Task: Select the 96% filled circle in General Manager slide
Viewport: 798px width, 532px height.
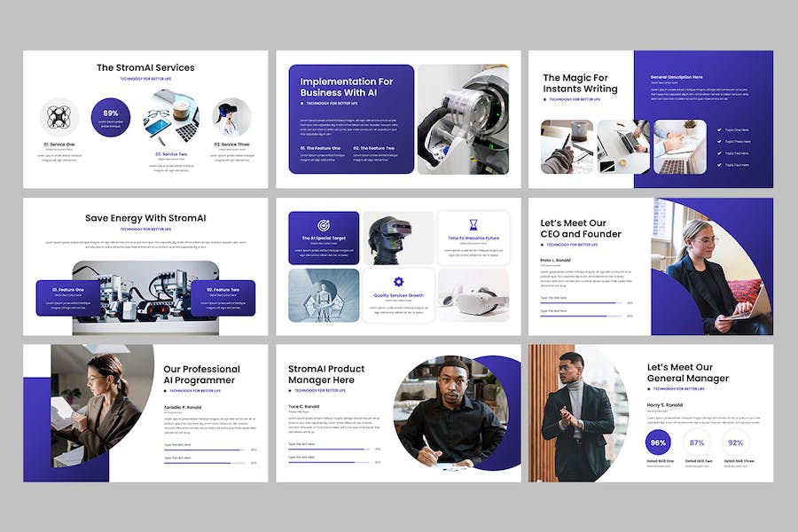Action: [x=658, y=442]
